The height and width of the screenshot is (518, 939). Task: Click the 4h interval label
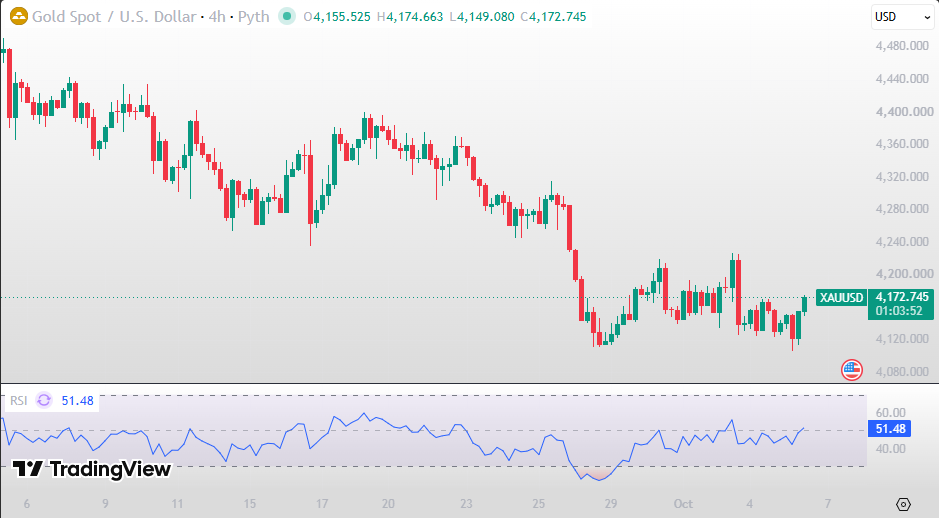click(217, 16)
